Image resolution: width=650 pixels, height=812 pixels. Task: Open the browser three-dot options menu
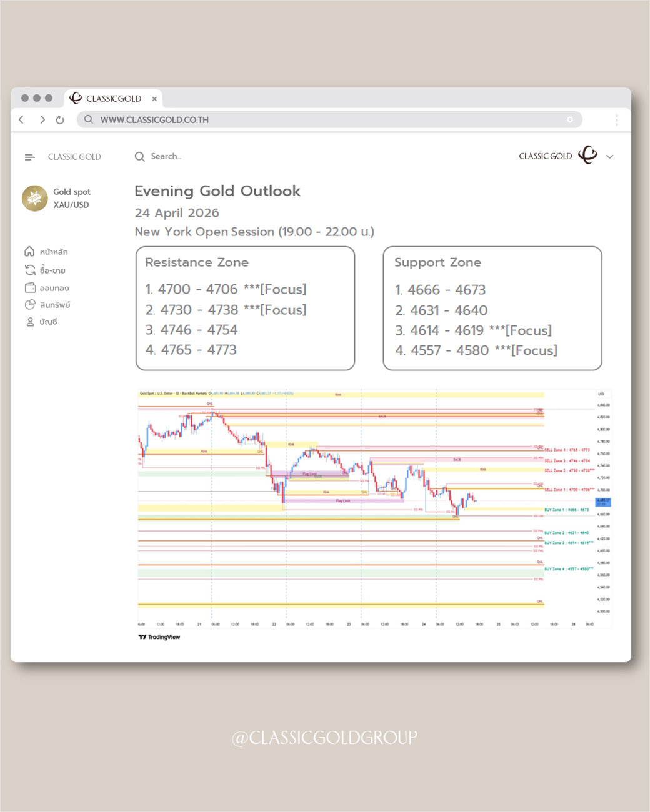click(616, 120)
